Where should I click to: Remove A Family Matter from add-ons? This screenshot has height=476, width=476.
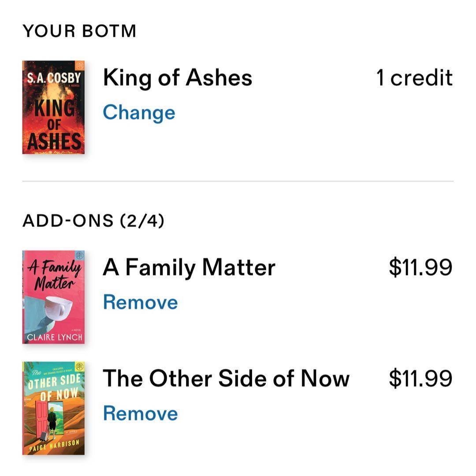tap(140, 302)
